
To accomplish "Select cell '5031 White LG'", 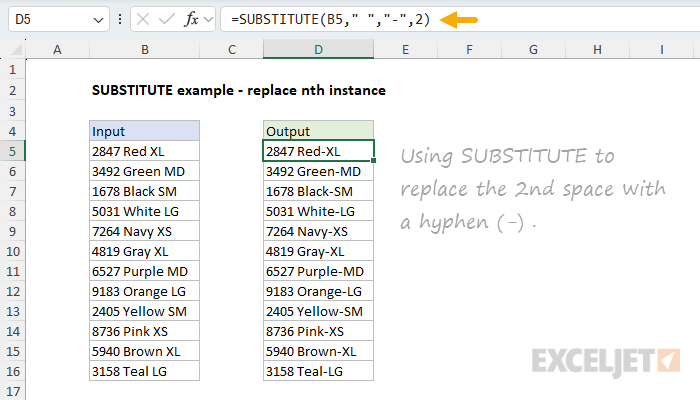I will (145, 211).
